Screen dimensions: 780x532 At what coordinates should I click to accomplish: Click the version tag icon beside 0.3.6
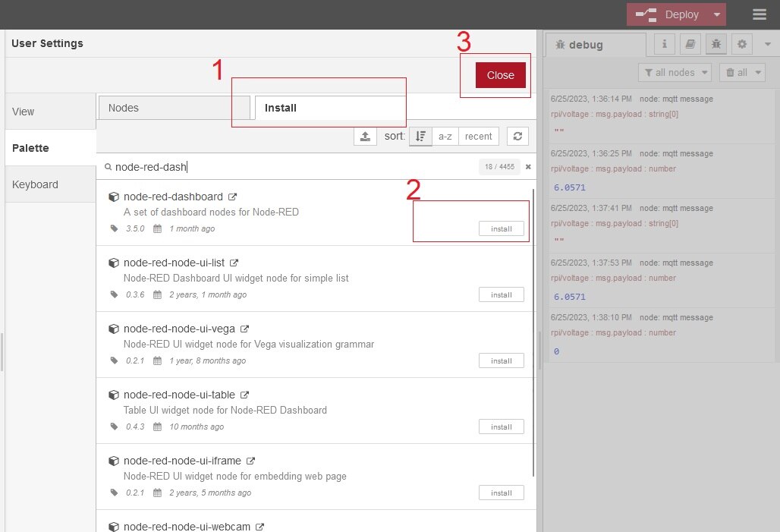tap(115, 294)
